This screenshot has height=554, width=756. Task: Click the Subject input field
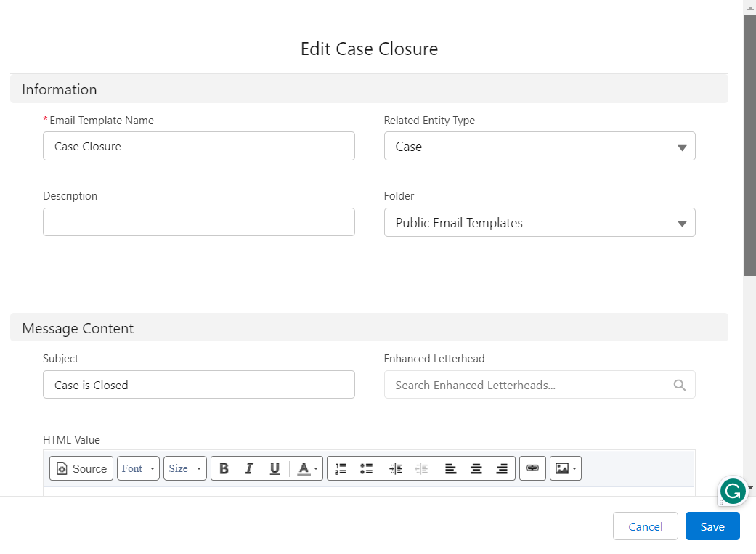(x=199, y=385)
